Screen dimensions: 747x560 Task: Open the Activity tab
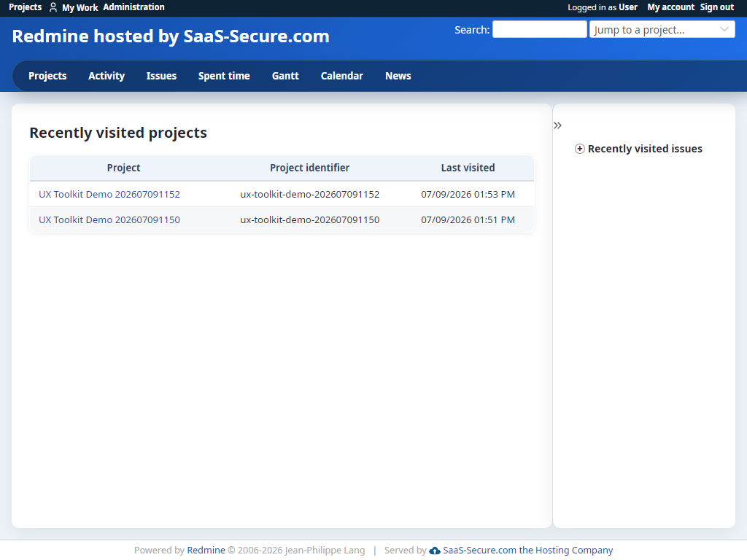(x=107, y=76)
